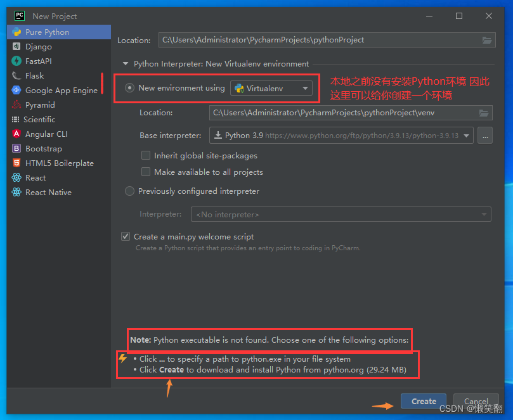Click the 'Base interpreter:' label
The width and height of the screenshot is (513, 420).
click(170, 136)
